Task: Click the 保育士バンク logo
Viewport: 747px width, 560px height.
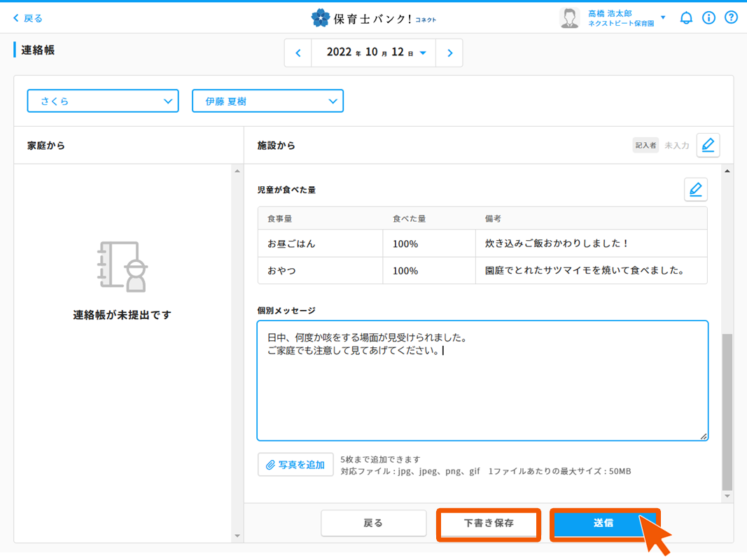Action: pyautogui.click(x=373, y=18)
